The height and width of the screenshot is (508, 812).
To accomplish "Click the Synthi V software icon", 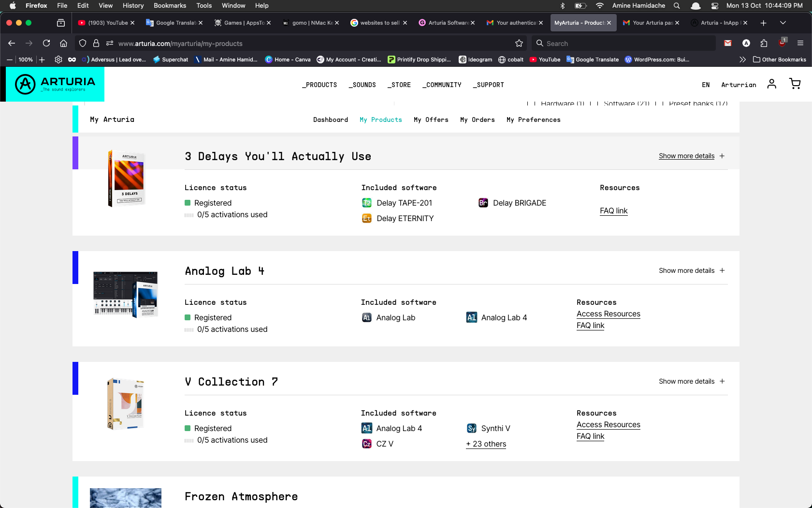I will 472,429.
